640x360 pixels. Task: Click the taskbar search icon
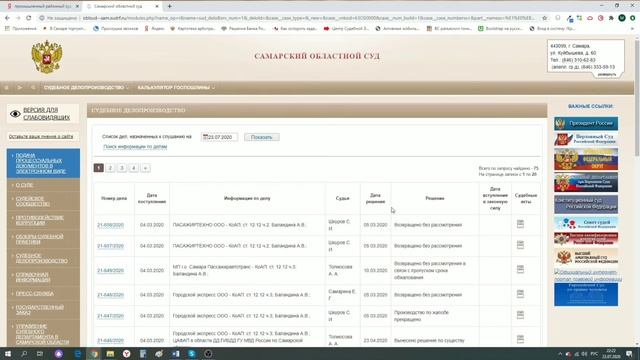(x=24, y=353)
